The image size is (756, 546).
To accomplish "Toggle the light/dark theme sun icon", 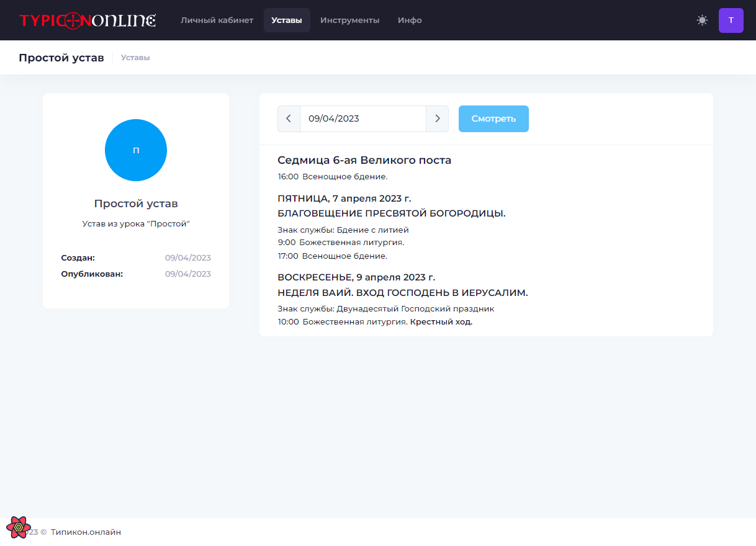I will tap(702, 20).
